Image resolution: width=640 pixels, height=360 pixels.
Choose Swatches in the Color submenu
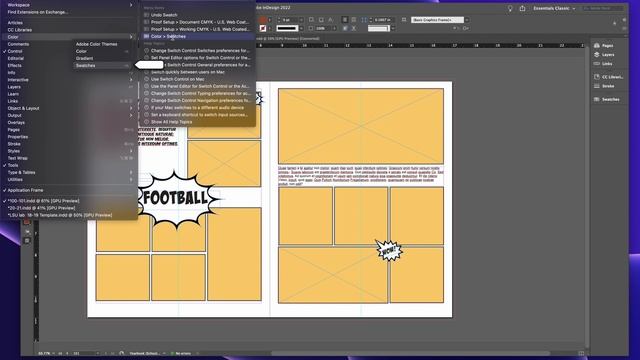click(x=102, y=65)
